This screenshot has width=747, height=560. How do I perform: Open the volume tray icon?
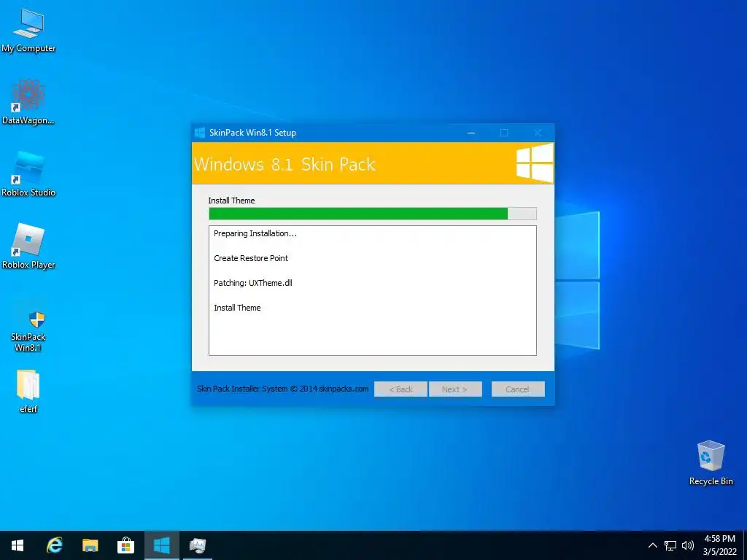[687, 545]
